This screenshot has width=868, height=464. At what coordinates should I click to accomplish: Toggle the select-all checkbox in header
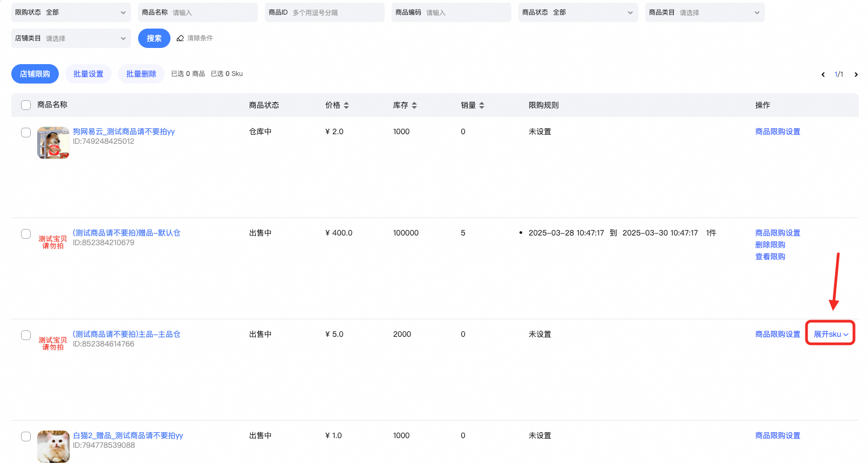pyautogui.click(x=26, y=105)
